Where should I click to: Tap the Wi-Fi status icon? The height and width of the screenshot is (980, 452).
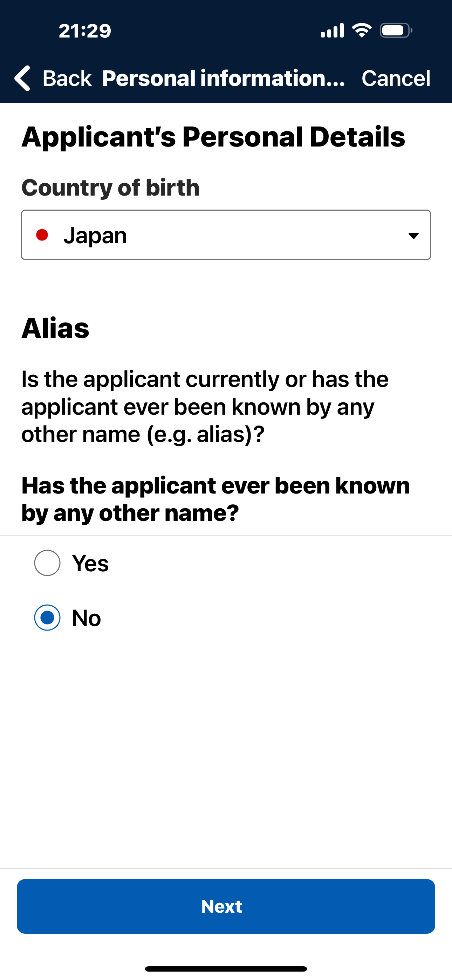[x=362, y=30]
